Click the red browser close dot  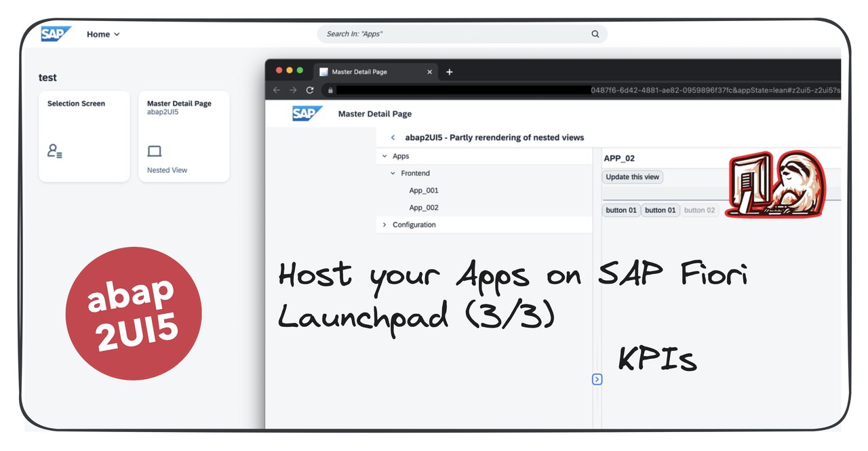tap(278, 71)
